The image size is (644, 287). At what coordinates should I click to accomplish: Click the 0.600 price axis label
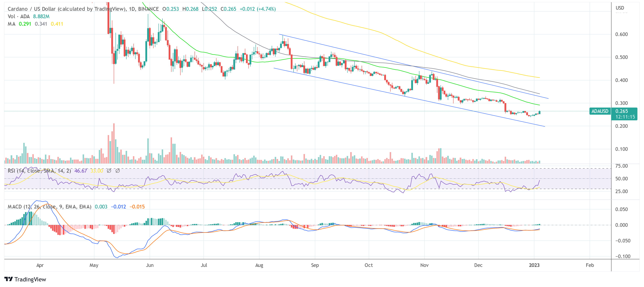[x=621, y=34]
